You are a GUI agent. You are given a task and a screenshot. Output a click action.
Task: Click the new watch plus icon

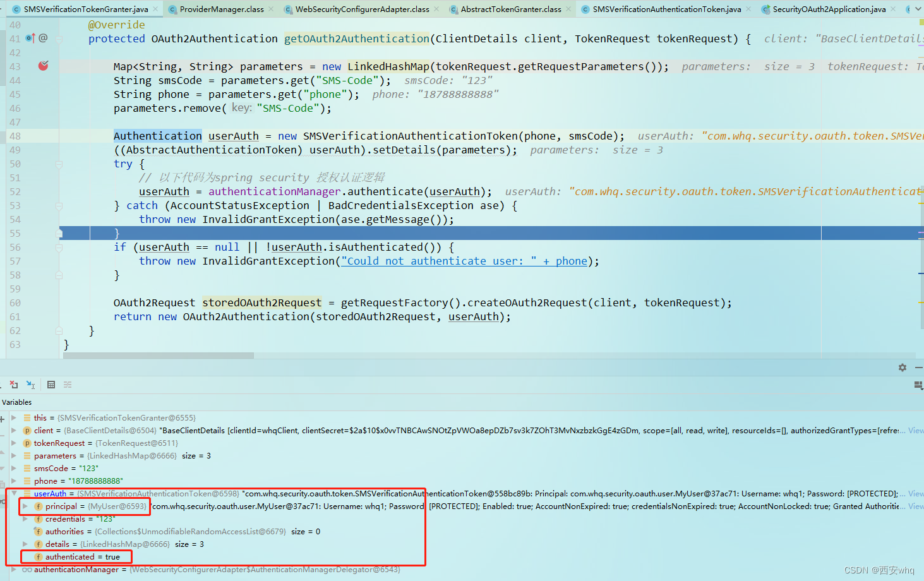[x=3, y=418]
